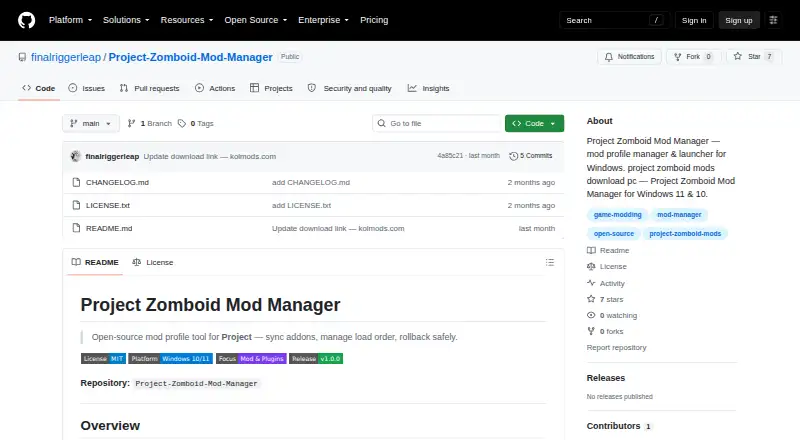800x440 pixels.
Task: Open the Project-Zomboid-Mod-Manager repository link
Action: 190,57
